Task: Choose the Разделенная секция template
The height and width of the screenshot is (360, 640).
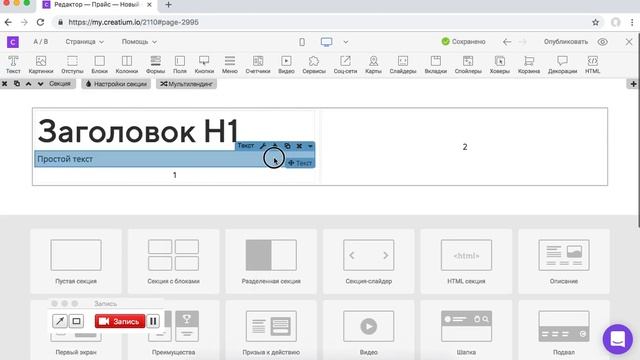Action: [271, 261]
